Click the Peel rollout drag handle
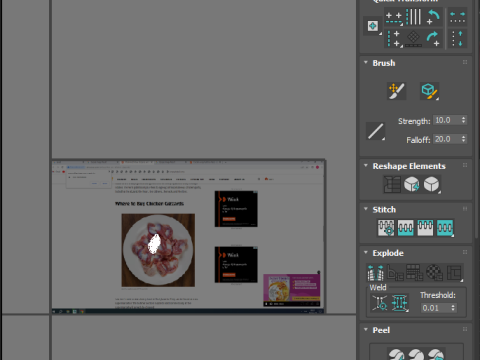 point(465,329)
